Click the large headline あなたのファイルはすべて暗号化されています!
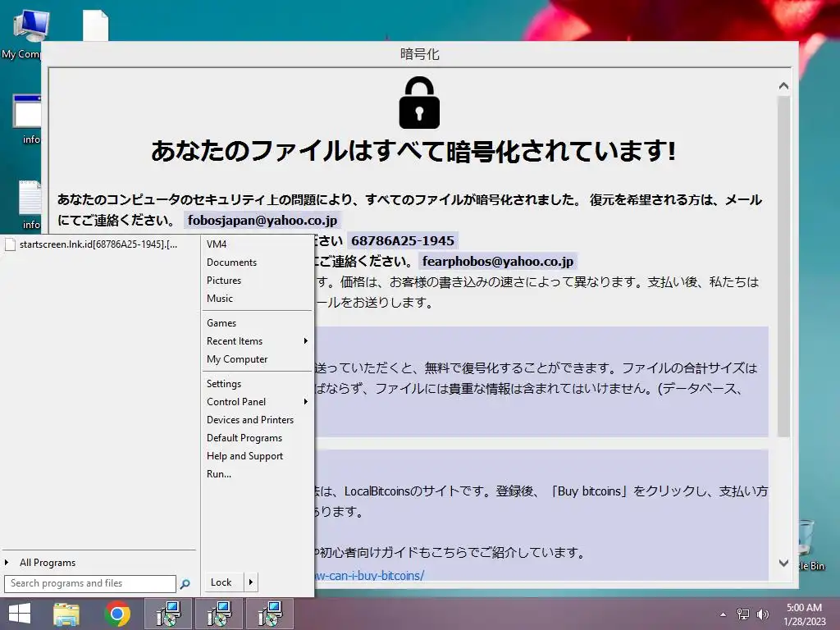The width and height of the screenshot is (840, 630). click(x=413, y=151)
